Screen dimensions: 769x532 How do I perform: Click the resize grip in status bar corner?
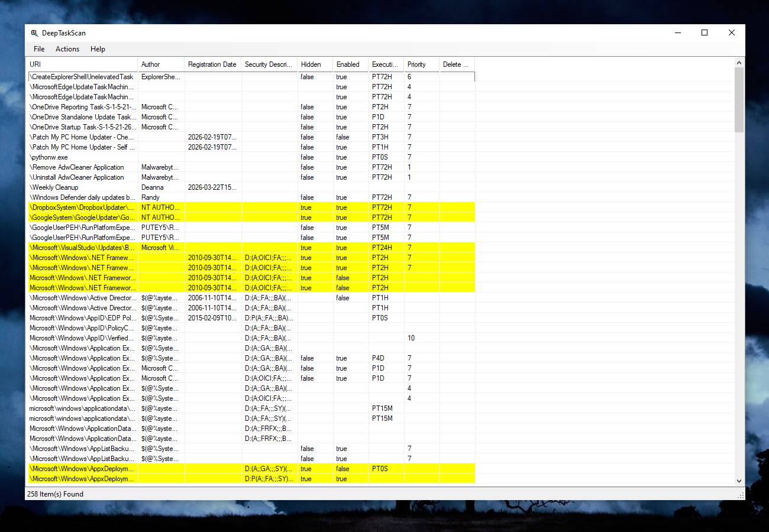pos(740,495)
